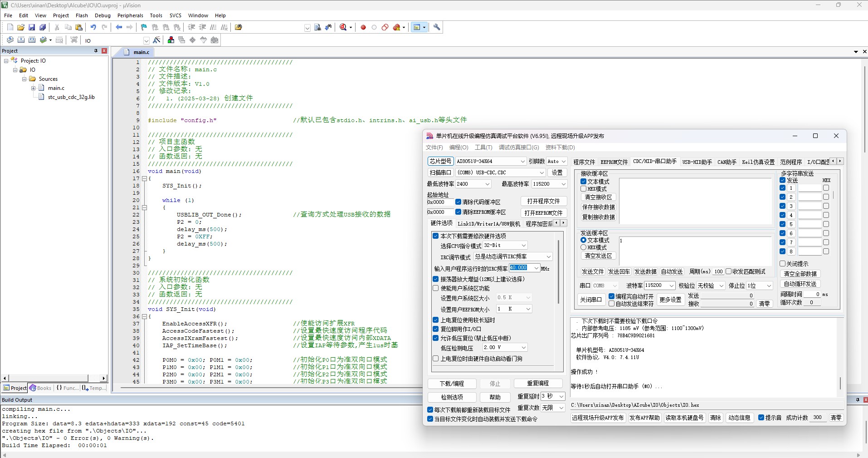This screenshot has width=868, height=458.
Task: Click the Manage Project Items colored-blocks icon
Action: pos(171,40)
